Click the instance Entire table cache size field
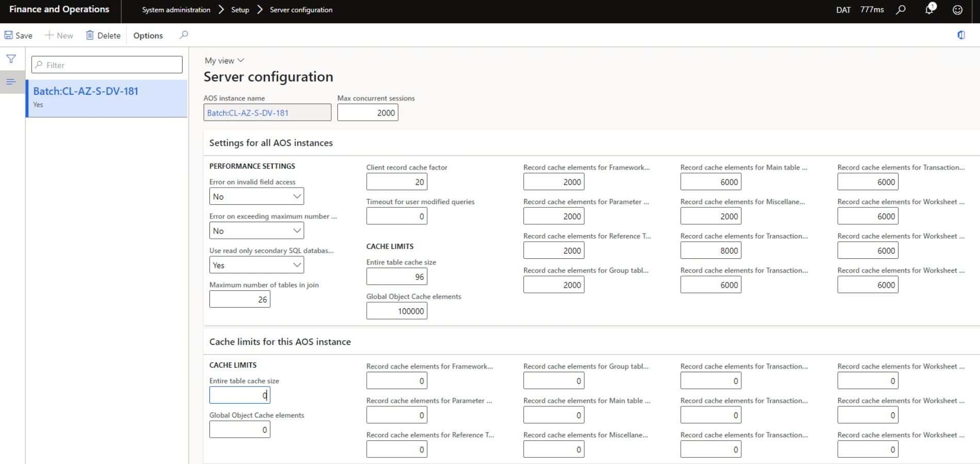The width and height of the screenshot is (980, 464). [x=240, y=395]
